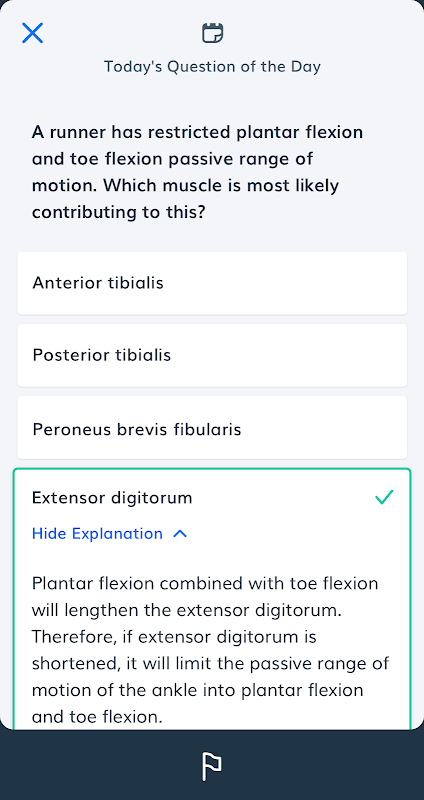Flag this question using the flag icon

[212, 766]
